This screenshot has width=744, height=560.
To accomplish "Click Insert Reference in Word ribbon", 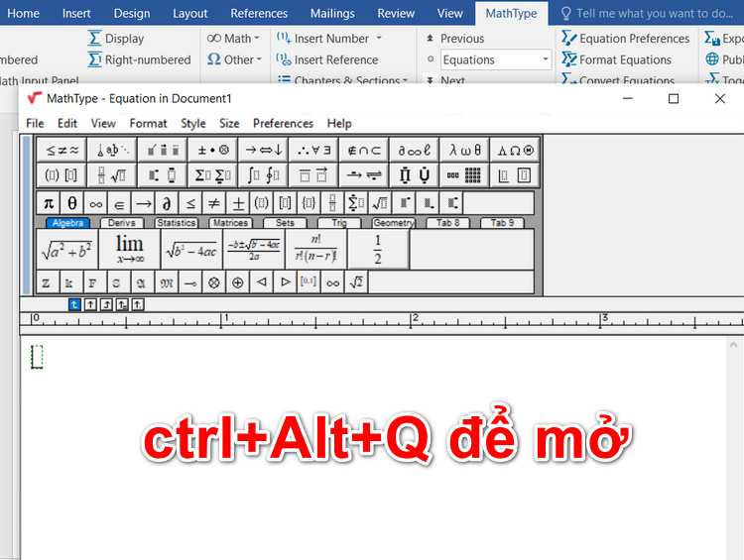I will pos(327,59).
